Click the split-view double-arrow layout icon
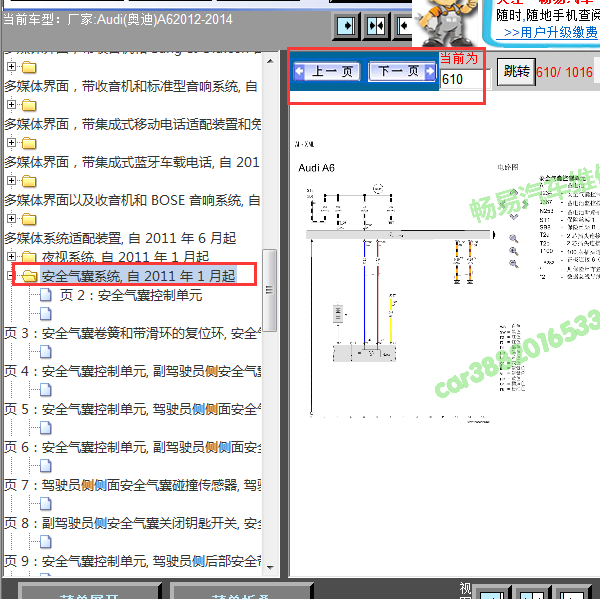Screen dimensions: 600x599 [x=376, y=26]
